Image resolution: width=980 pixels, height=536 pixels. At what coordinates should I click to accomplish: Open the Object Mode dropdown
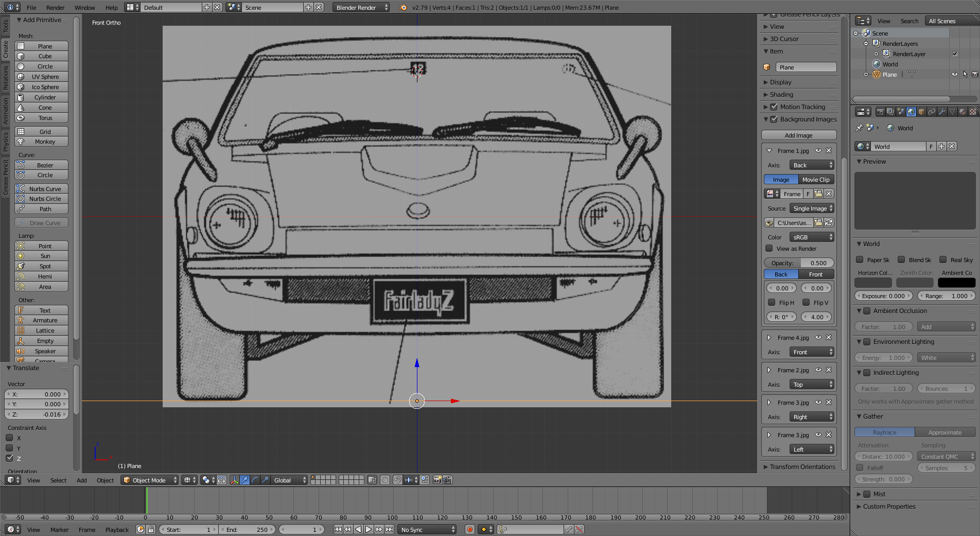pos(150,480)
